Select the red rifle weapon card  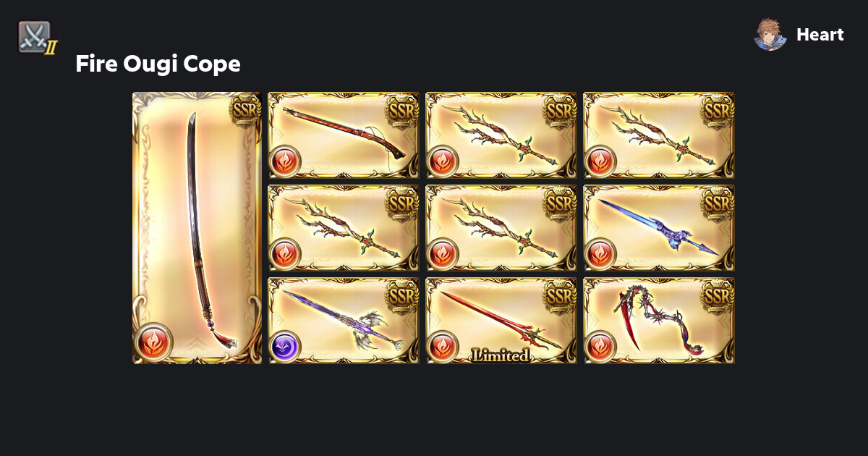(x=344, y=135)
